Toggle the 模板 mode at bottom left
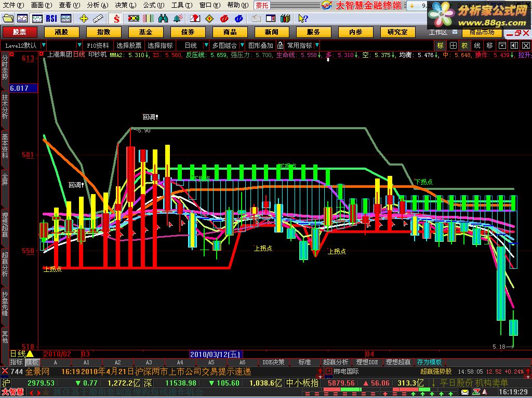 coord(32,362)
